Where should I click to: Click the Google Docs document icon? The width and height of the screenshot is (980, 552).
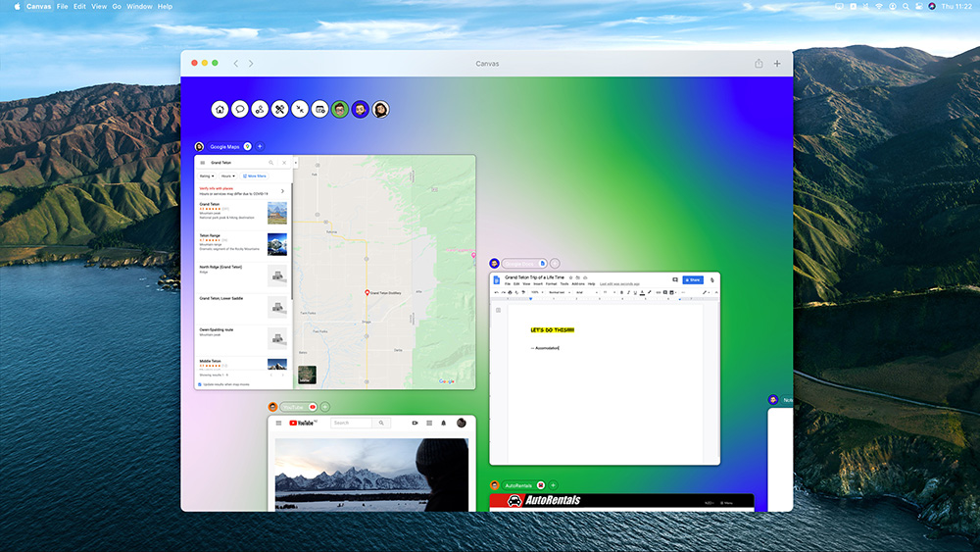tap(497, 280)
